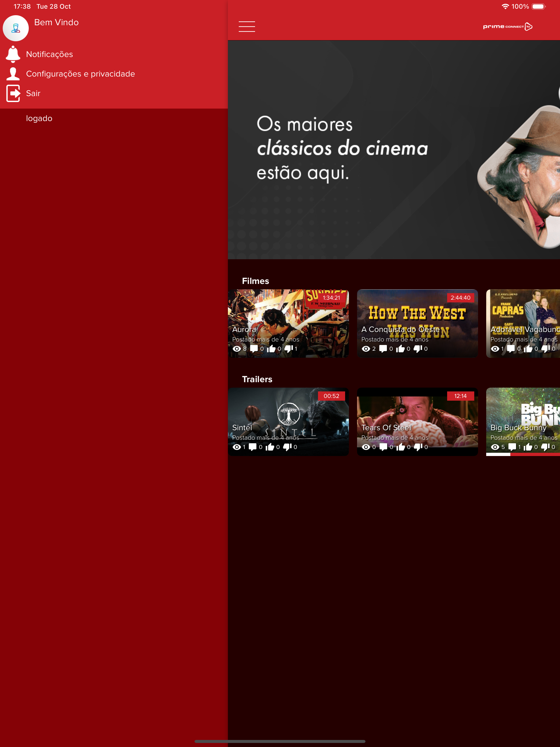Open the Trailers section heading
This screenshot has width=560, height=747.
[257, 379]
